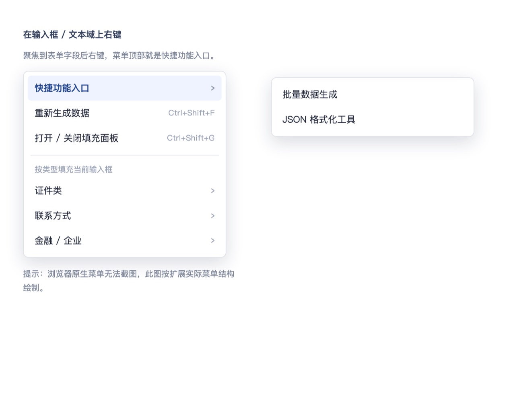Viewport: 515px width, 420px height.
Task: Choose 重新生成数据 from the context menu
Action: click(x=124, y=113)
